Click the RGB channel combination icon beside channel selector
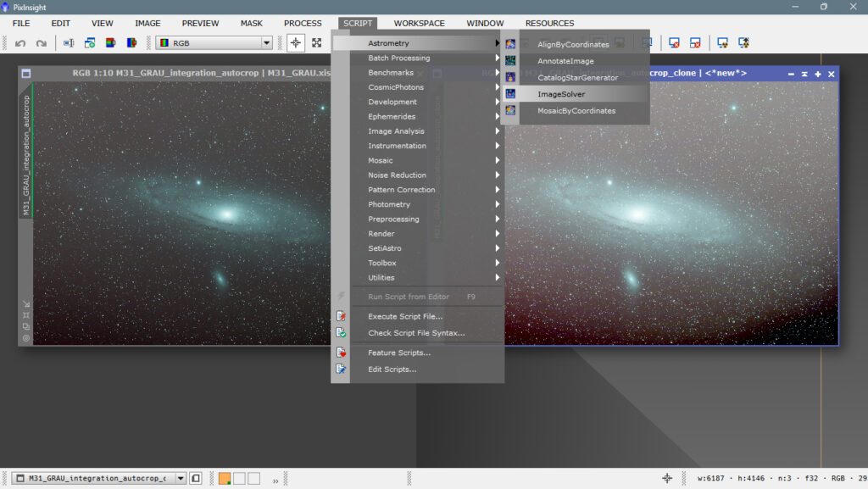 click(x=131, y=43)
